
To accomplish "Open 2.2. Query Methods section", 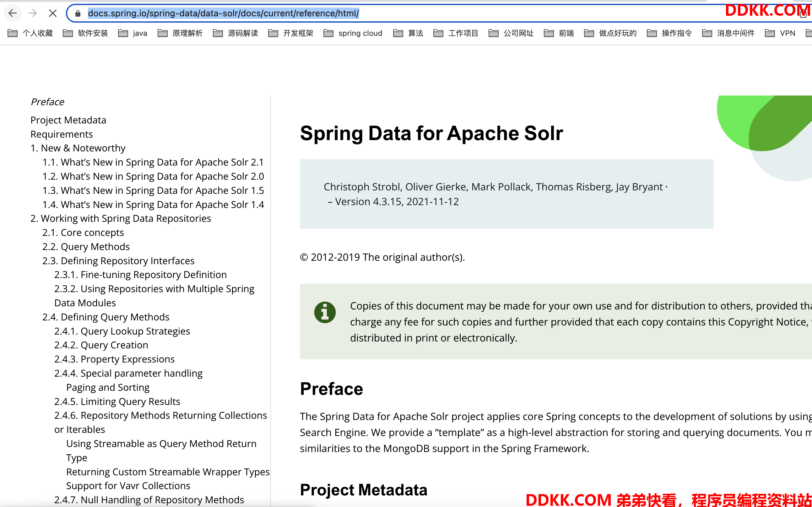I will click(x=86, y=247).
